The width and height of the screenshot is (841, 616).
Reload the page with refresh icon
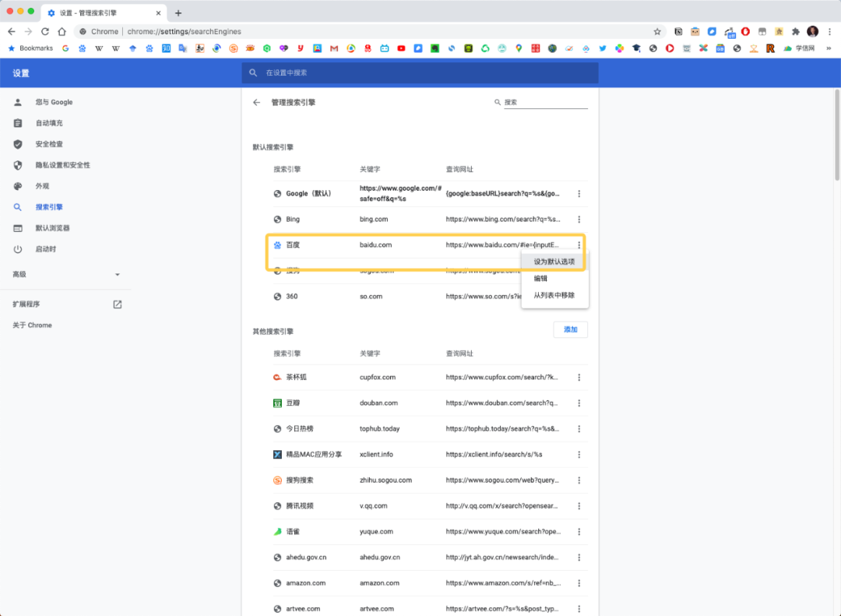[x=45, y=32]
